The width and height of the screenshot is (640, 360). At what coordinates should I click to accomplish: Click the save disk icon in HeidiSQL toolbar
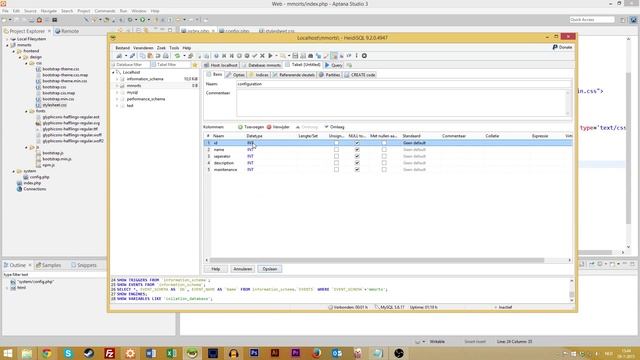click(x=295, y=56)
